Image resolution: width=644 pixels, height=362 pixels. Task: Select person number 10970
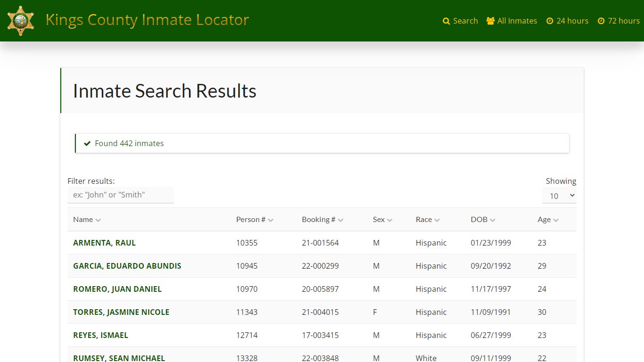(247, 289)
